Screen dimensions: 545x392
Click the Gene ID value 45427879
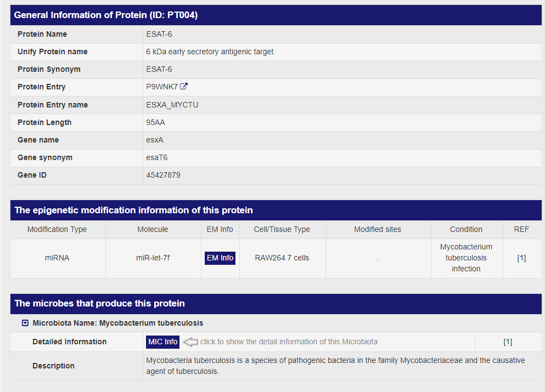tap(163, 175)
